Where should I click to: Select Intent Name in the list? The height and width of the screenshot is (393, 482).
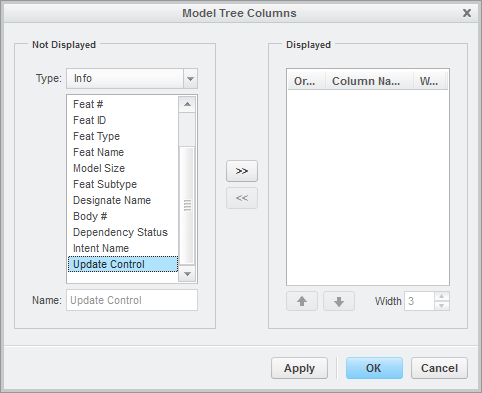[123, 248]
